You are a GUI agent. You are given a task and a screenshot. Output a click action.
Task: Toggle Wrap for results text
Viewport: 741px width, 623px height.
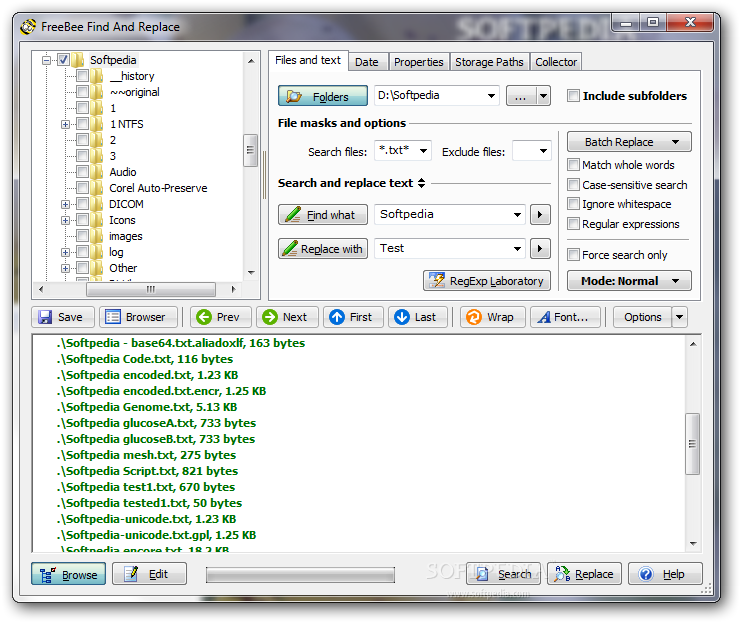(x=493, y=317)
